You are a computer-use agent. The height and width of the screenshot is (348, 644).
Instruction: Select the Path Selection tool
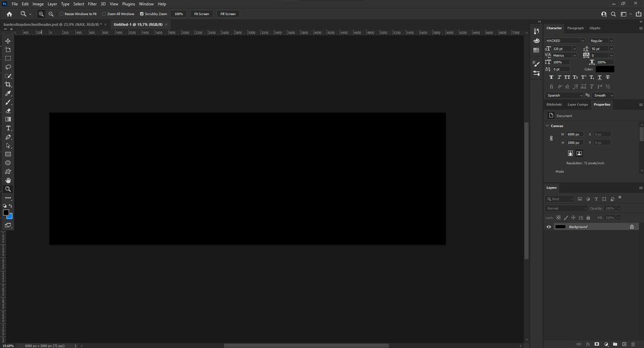[8, 145]
